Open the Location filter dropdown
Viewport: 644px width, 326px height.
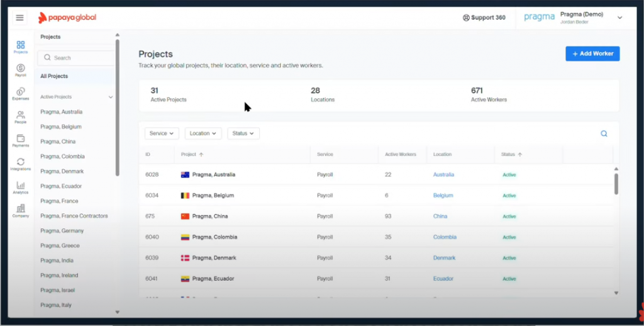point(203,133)
